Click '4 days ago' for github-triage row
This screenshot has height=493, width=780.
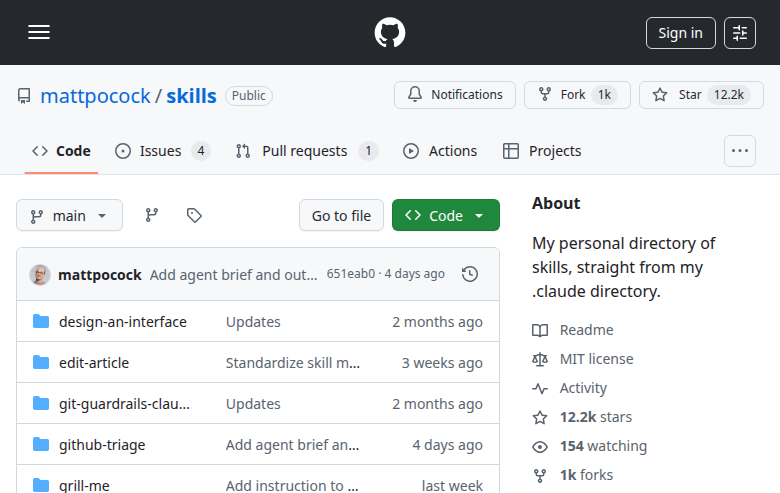click(x=447, y=445)
